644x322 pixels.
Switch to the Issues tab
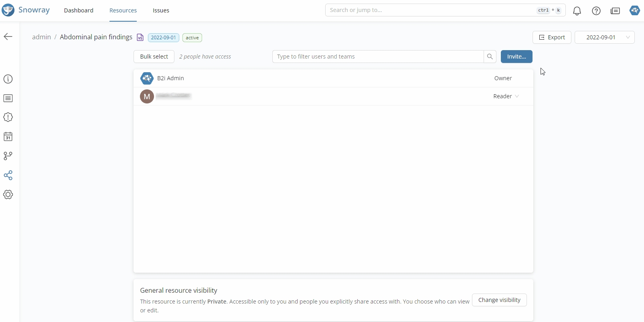tap(161, 10)
